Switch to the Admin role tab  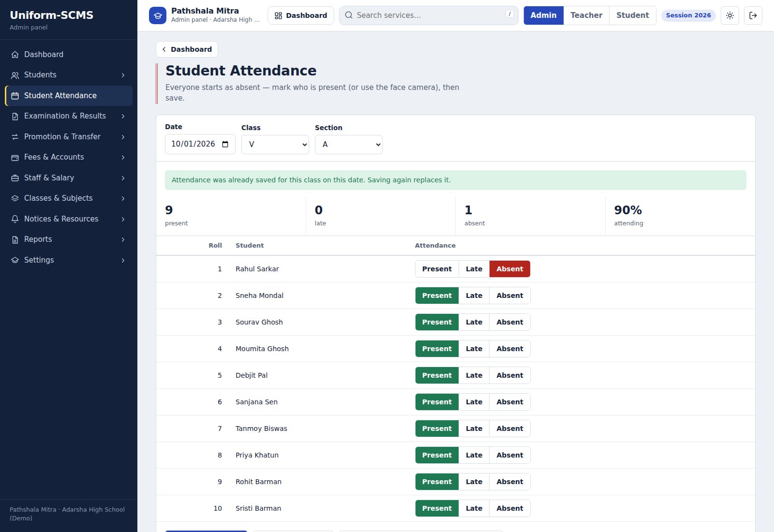point(543,15)
